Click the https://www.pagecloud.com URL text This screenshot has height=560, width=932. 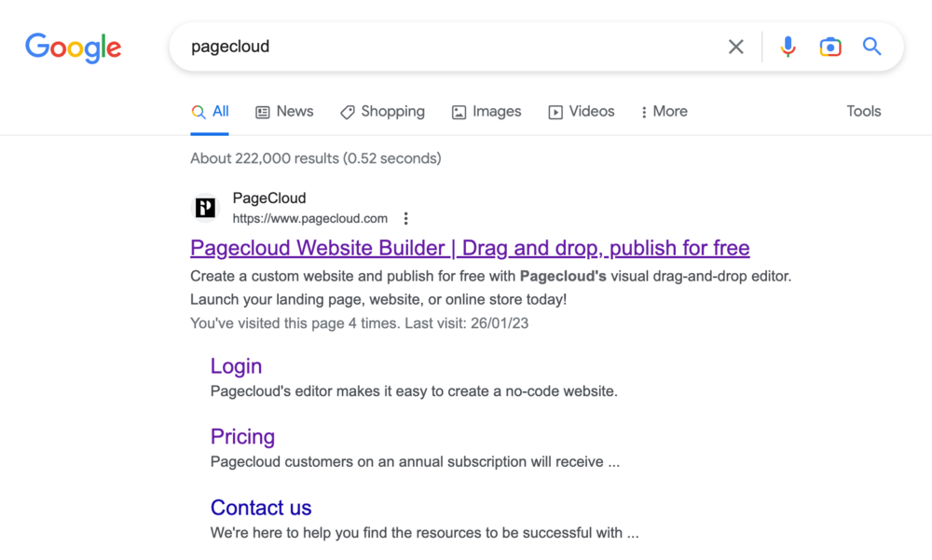[309, 219]
